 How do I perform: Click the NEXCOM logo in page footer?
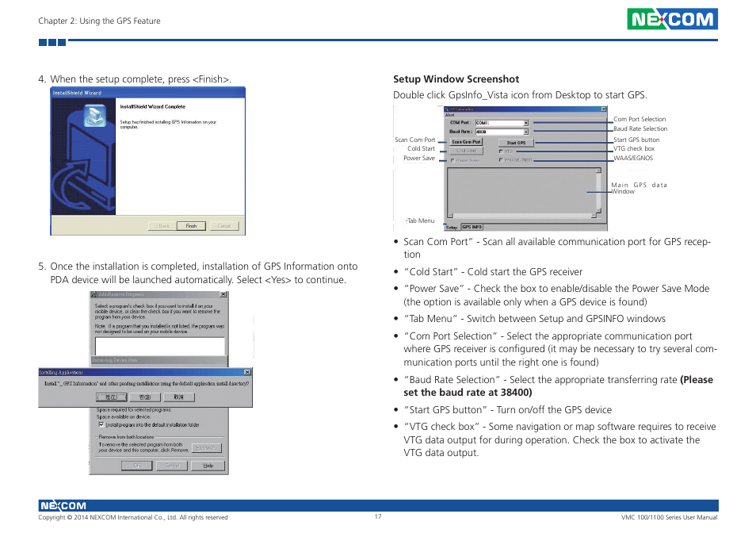[x=63, y=505]
